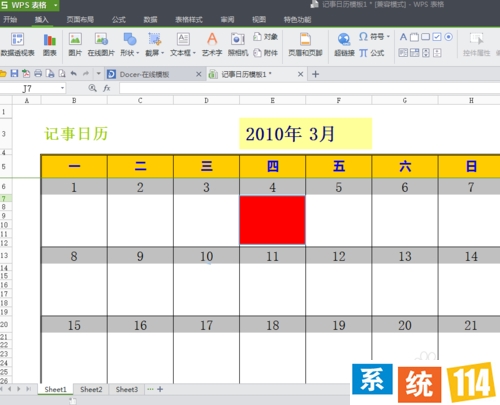Add a new worksheet with the plus button
The height and width of the screenshot is (405, 500).
tap(160, 389)
